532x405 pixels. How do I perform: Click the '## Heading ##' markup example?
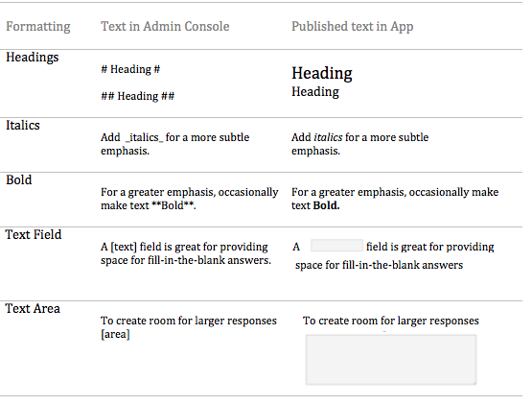click(137, 96)
